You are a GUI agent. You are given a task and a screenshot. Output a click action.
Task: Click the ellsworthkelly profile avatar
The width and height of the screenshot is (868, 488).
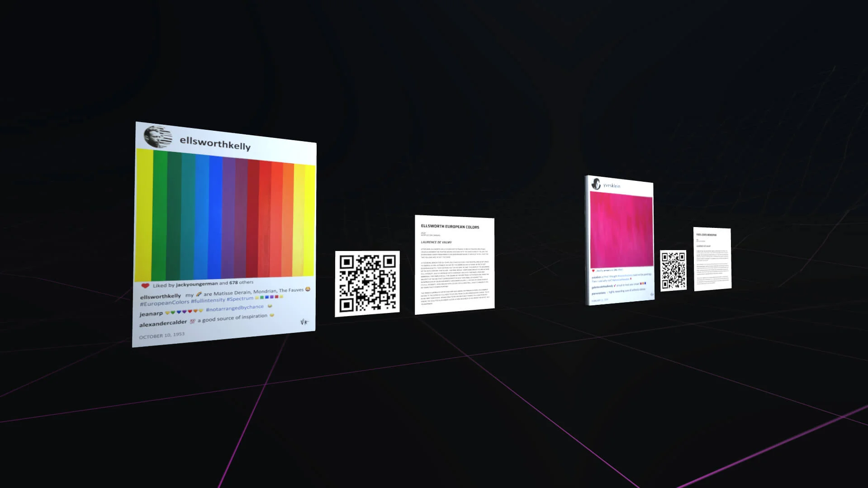coord(158,137)
